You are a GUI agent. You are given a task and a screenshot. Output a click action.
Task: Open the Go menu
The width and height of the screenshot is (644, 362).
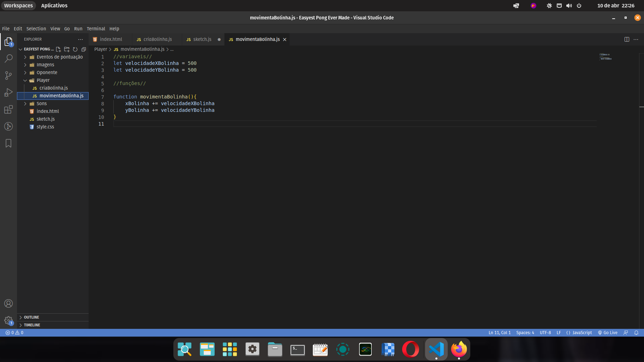click(67, 29)
